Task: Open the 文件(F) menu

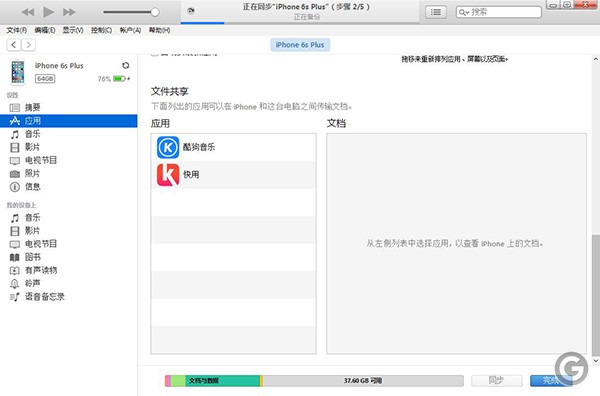Action: (x=16, y=30)
